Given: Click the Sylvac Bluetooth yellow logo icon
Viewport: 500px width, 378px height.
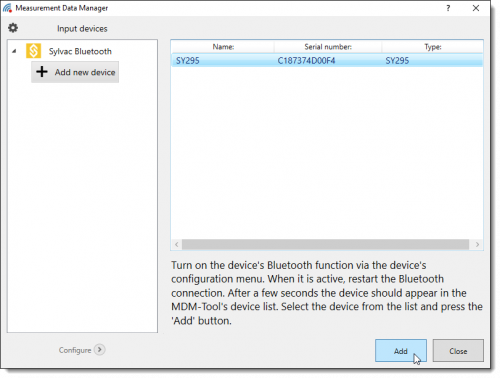Looking at the screenshot, I should [34, 51].
